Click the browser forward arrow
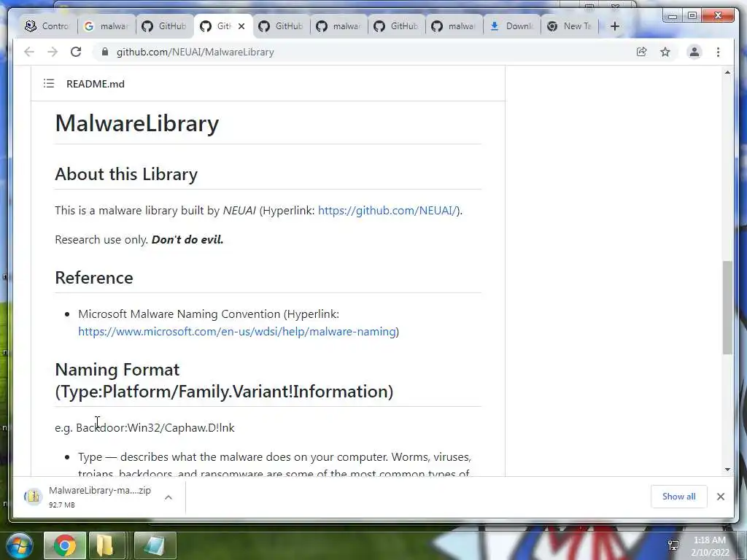The image size is (747, 560). [x=53, y=52]
